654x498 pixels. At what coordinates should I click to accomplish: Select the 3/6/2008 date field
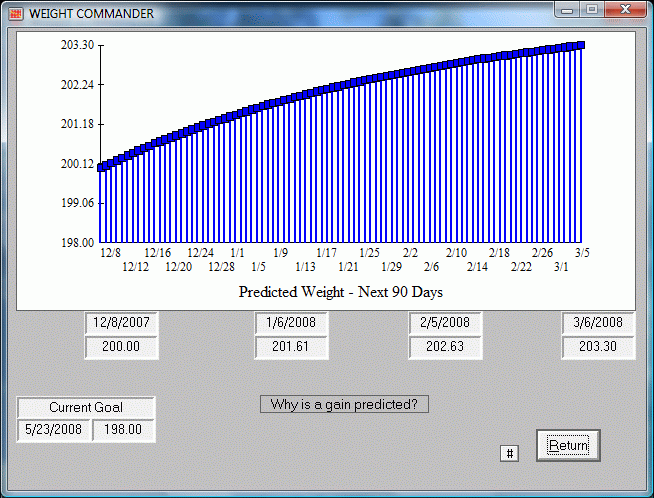[x=598, y=323]
